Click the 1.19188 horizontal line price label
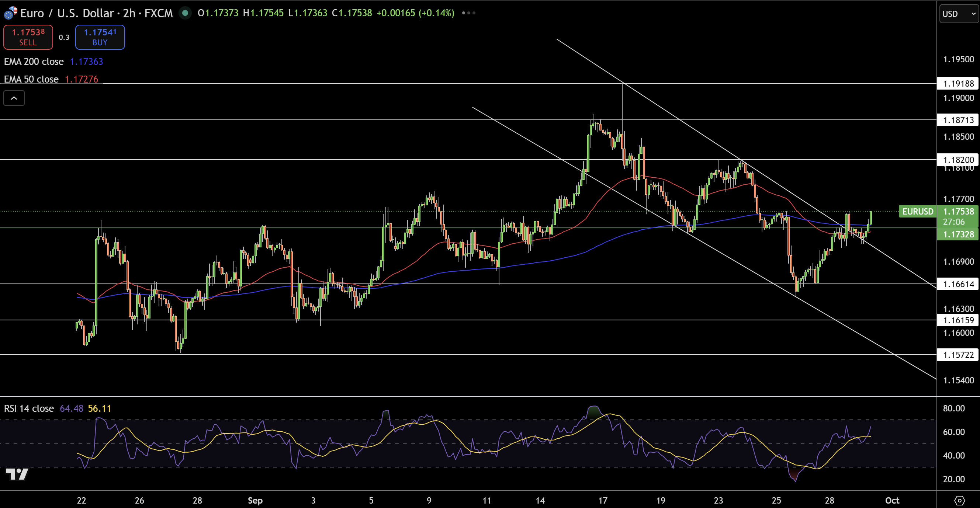The height and width of the screenshot is (508, 980). [x=958, y=84]
